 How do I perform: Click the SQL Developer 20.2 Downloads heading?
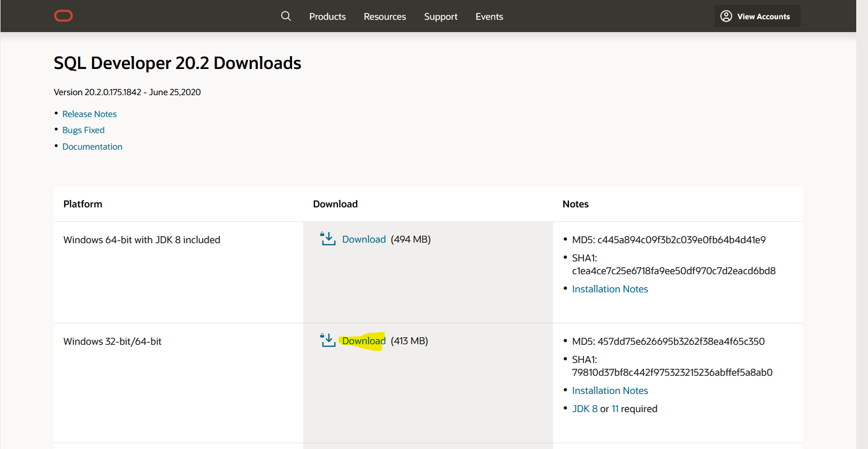pos(178,63)
